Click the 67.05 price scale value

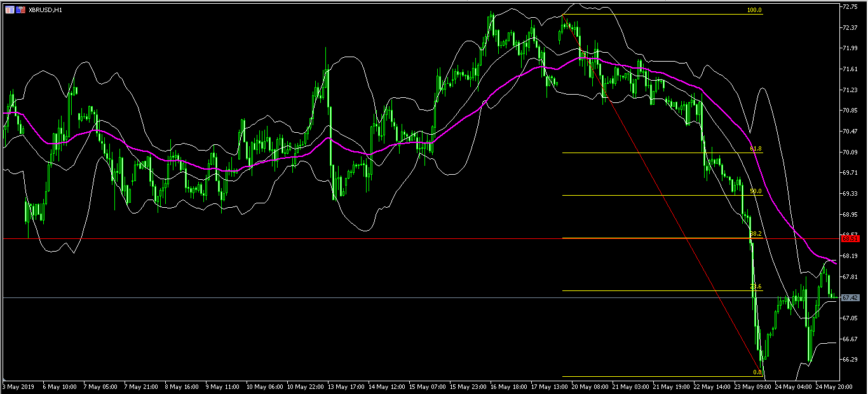coord(850,318)
